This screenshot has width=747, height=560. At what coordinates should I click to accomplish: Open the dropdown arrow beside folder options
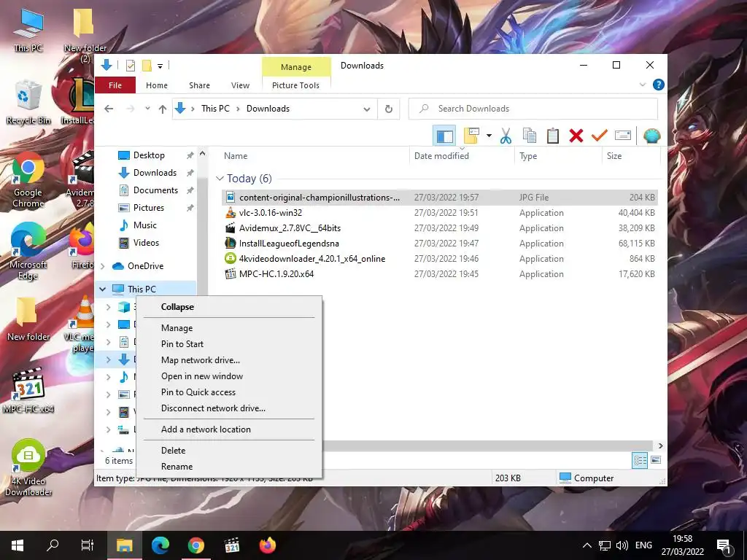(x=489, y=136)
